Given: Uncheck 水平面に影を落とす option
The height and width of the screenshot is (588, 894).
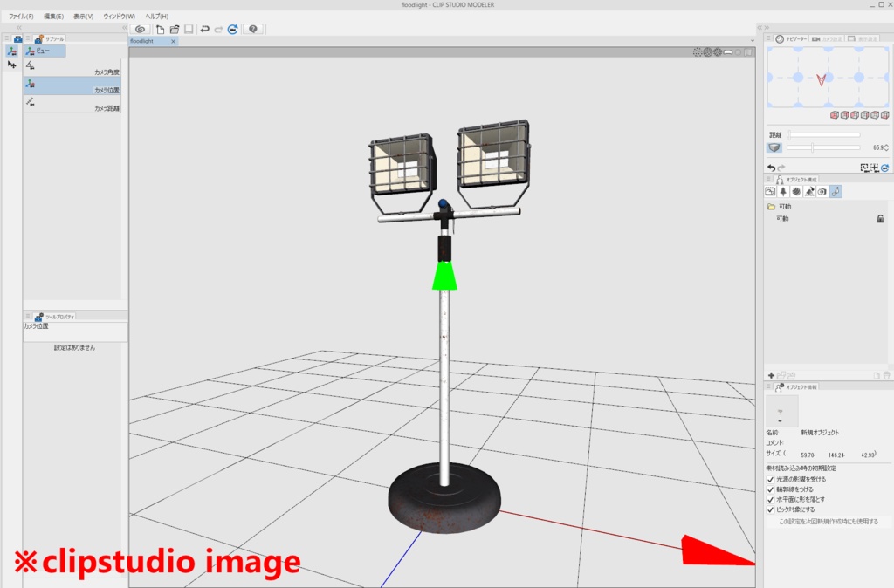Looking at the screenshot, I should click(770, 499).
